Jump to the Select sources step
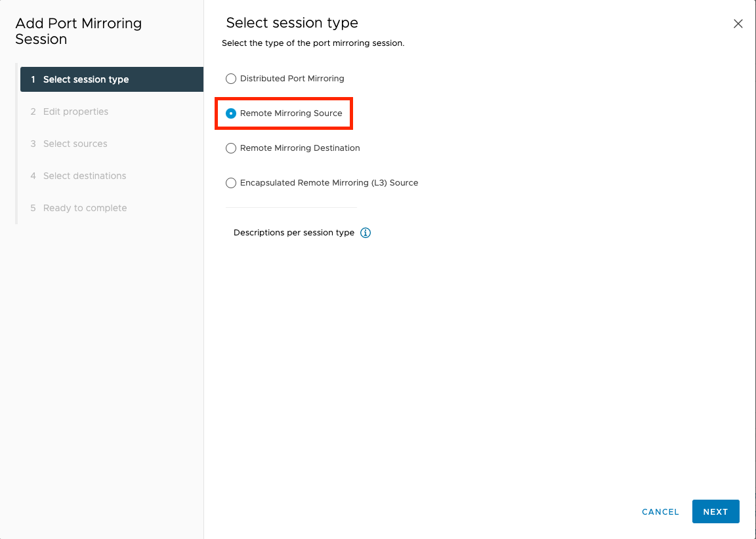The height and width of the screenshot is (539, 756). pos(75,144)
